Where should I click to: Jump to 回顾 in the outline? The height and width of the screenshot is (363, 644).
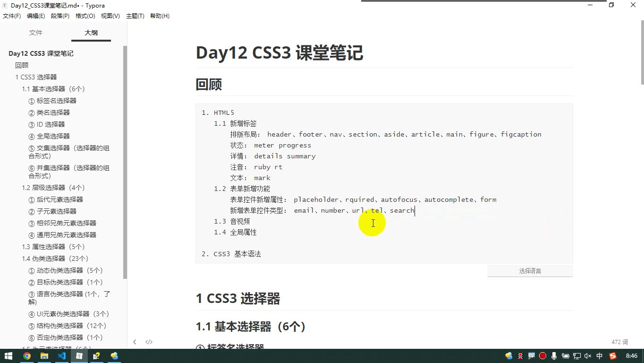coord(22,65)
